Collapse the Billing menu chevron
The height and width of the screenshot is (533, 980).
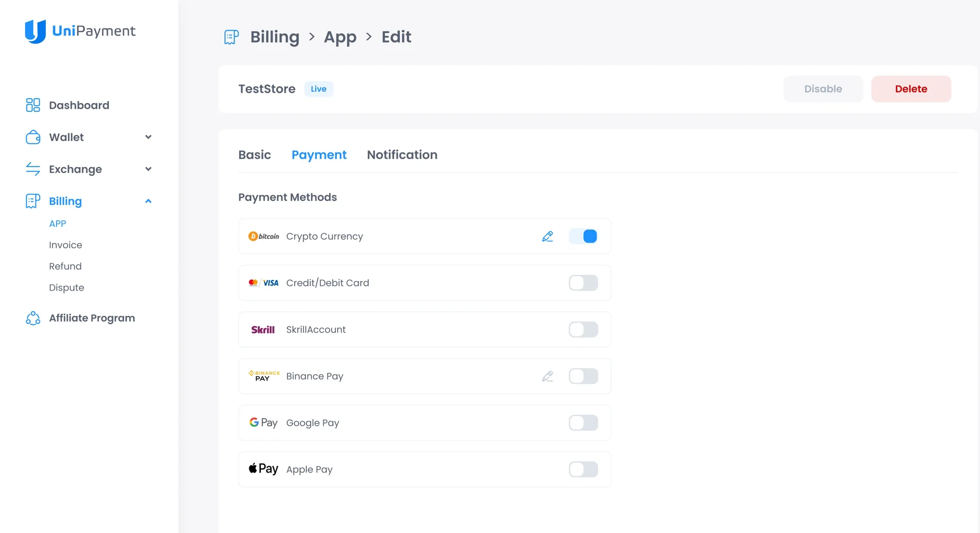148,201
